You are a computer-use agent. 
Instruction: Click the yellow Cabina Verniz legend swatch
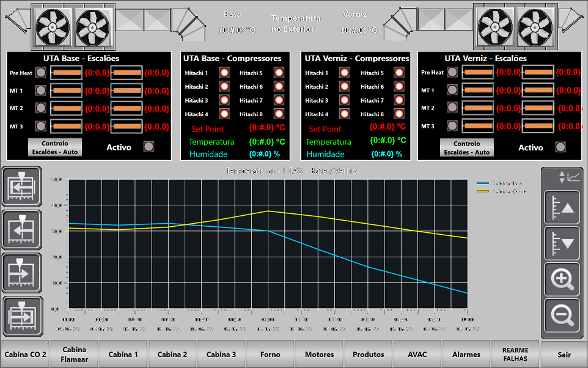tap(483, 191)
